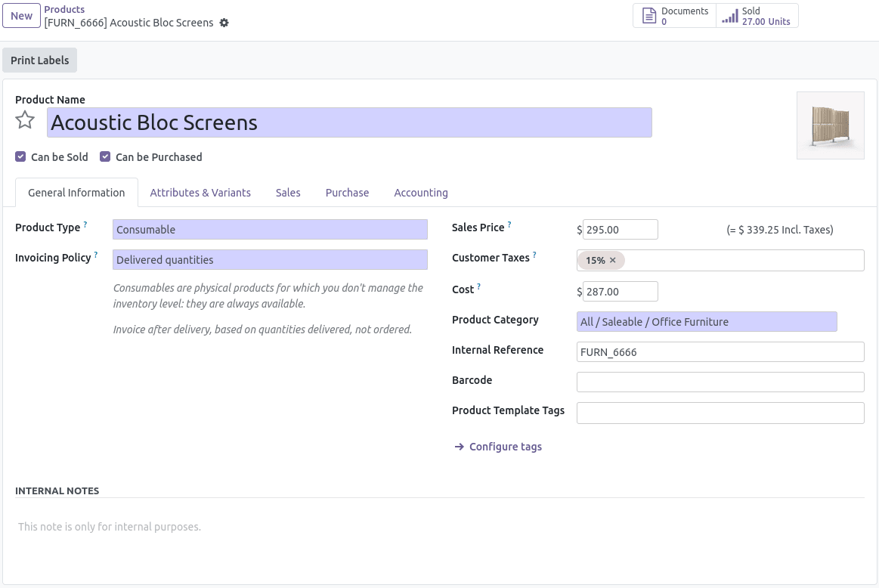Image resolution: width=879 pixels, height=588 pixels.
Task: Open the gear actions menu icon
Action: (224, 23)
